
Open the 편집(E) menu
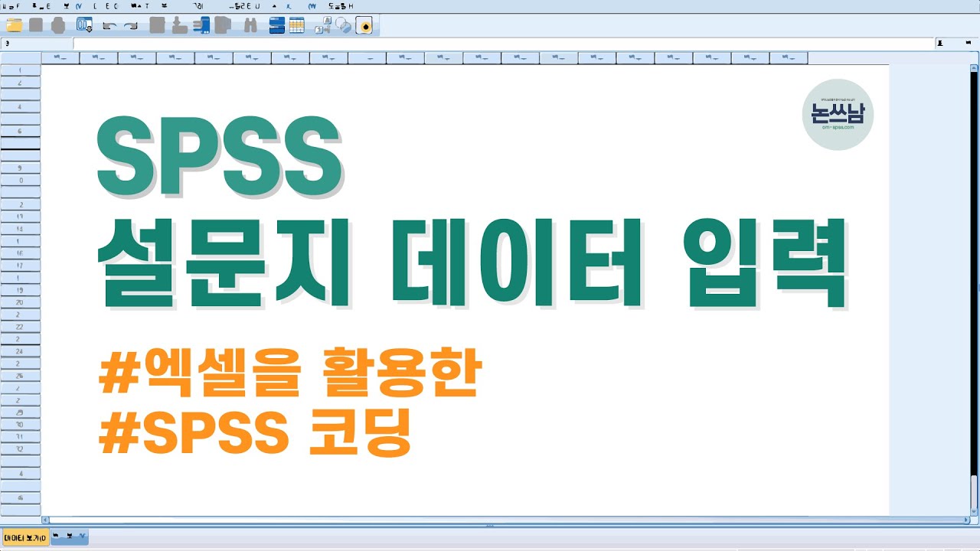(x=41, y=5)
